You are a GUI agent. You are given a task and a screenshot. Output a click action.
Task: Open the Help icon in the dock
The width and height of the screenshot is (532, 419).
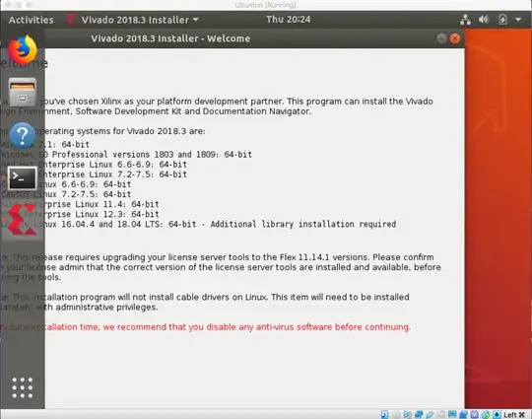click(23, 136)
